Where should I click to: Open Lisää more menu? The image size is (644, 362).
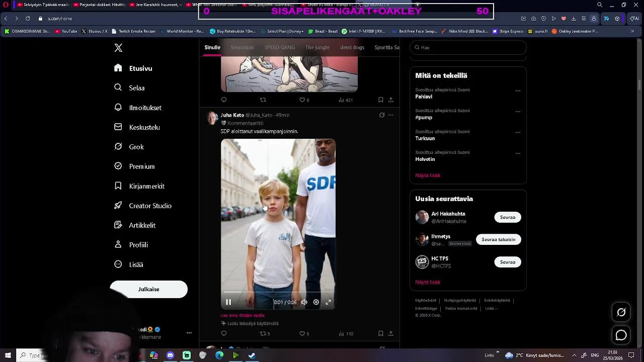pos(129,264)
